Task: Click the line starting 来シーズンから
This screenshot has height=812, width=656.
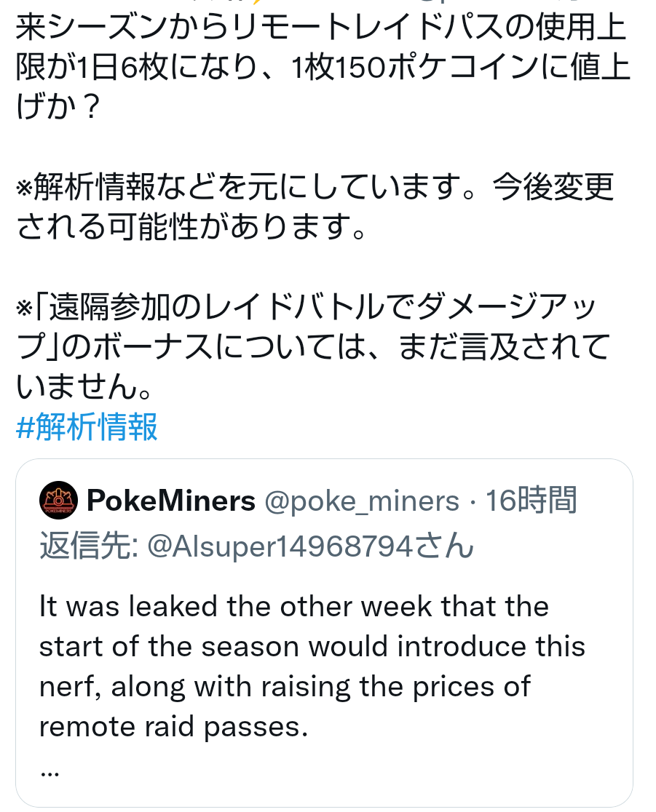Action: click(320, 29)
